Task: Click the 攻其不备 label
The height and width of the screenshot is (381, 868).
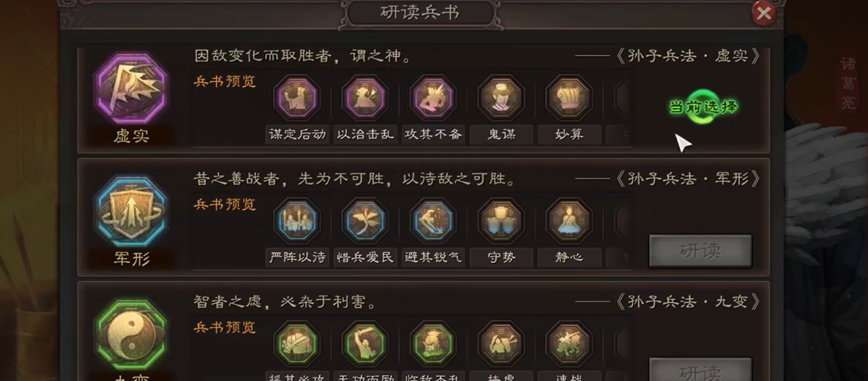Action: coord(433,134)
